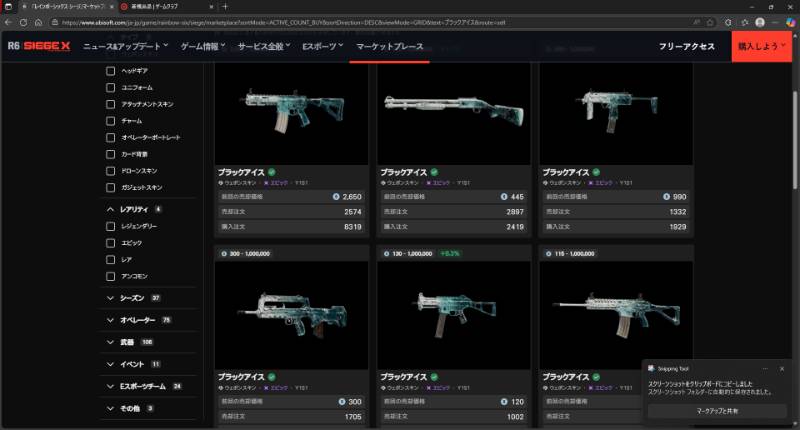Viewport: 800px width, 430px height.
Task: Check the ガジェットスキン filter
Action: click(110, 187)
